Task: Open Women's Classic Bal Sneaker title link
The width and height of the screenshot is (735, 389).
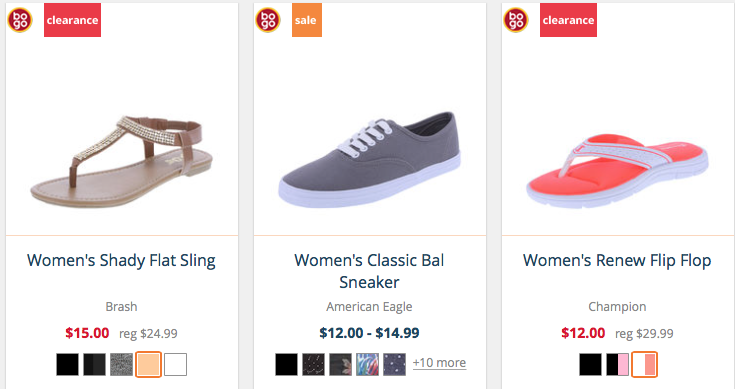Action: point(369,271)
